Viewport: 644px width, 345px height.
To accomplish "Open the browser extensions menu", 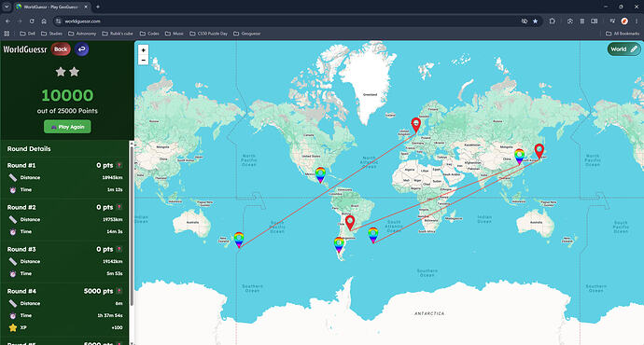I will (553, 21).
